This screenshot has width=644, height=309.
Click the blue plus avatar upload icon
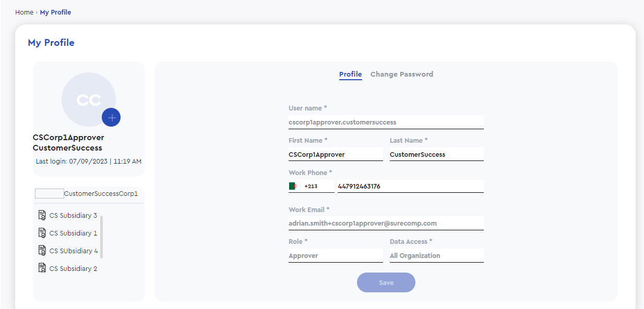click(x=111, y=117)
